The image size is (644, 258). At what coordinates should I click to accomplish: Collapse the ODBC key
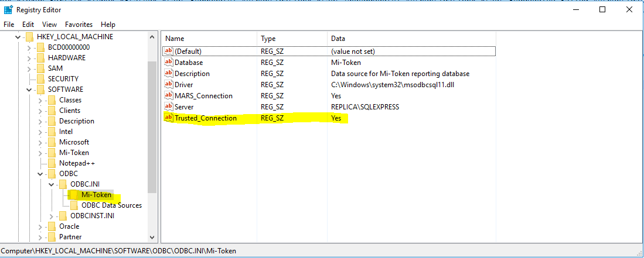click(x=40, y=174)
